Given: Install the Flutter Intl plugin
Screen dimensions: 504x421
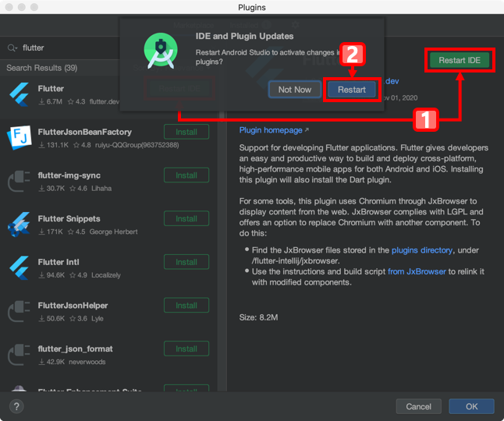Looking at the screenshot, I should (x=186, y=262).
